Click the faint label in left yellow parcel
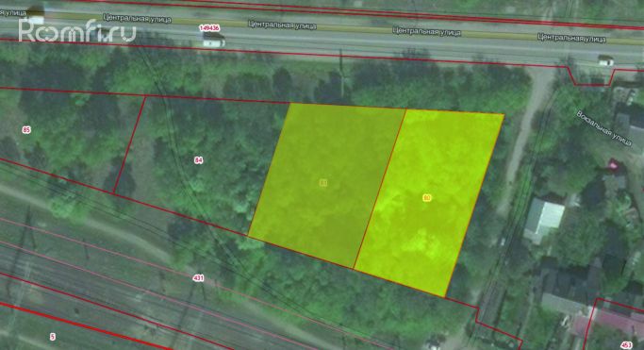644x350 pixels. [323, 183]
